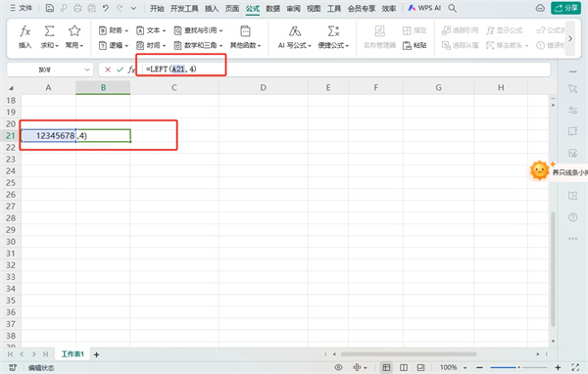Click the zoom slider handle
The height and width of the screenshot is (374, 588).
coord(519,367)
